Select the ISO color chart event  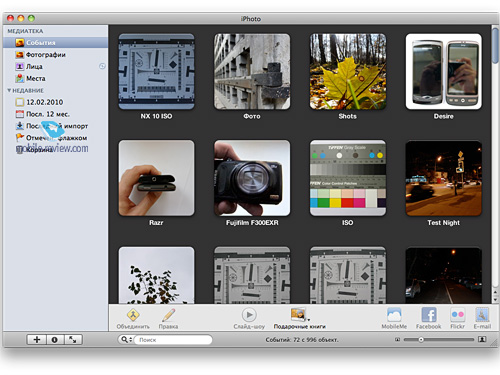348,178
